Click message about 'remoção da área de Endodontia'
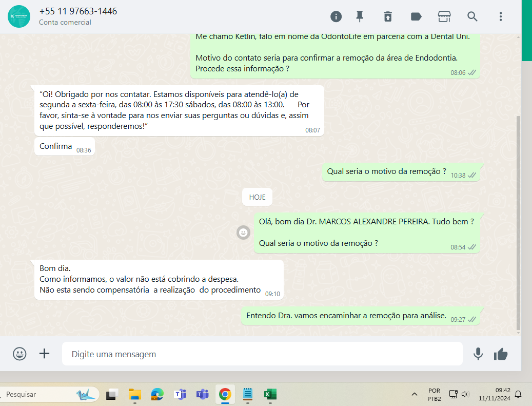Viewport: 532px width, 406px height. [x=335, y=56]
